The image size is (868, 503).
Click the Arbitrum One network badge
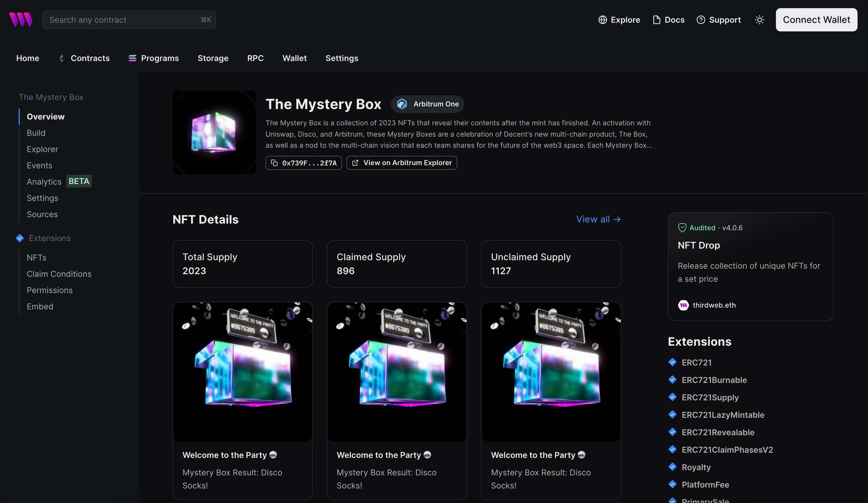pyautogui.click(x=427, y=104)
